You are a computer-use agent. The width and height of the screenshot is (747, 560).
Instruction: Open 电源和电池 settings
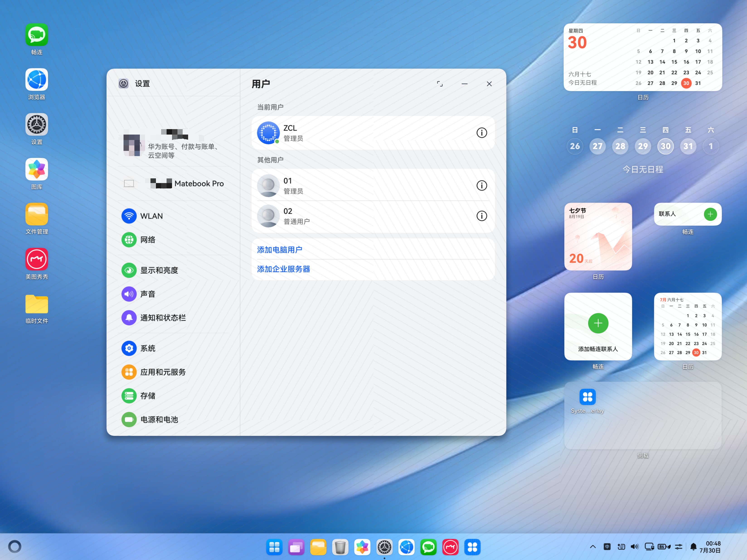tap(174, 420)
